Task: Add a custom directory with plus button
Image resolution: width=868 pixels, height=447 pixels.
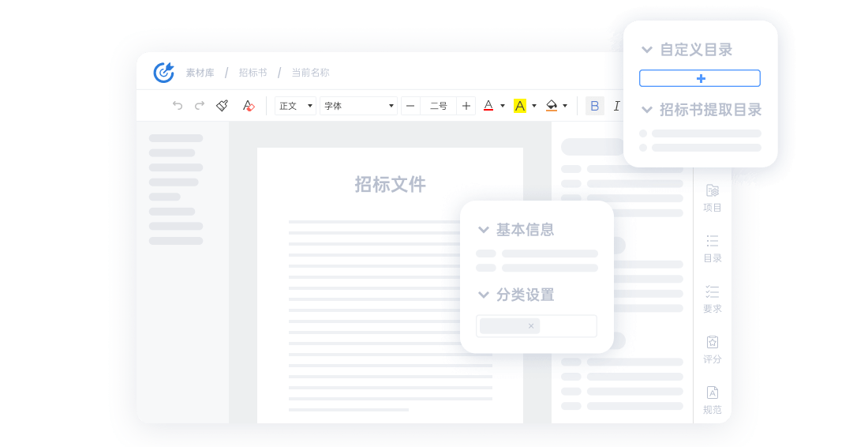Action: 700,78
